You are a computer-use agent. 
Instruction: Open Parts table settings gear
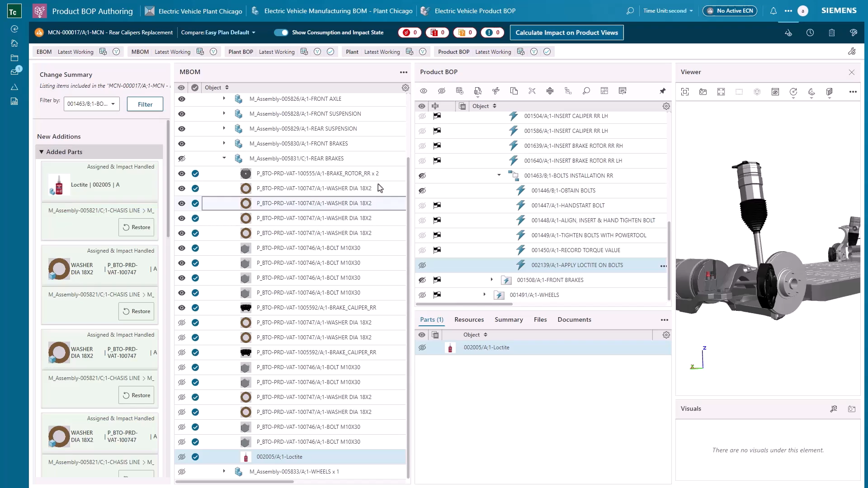[x=666, y=335]
